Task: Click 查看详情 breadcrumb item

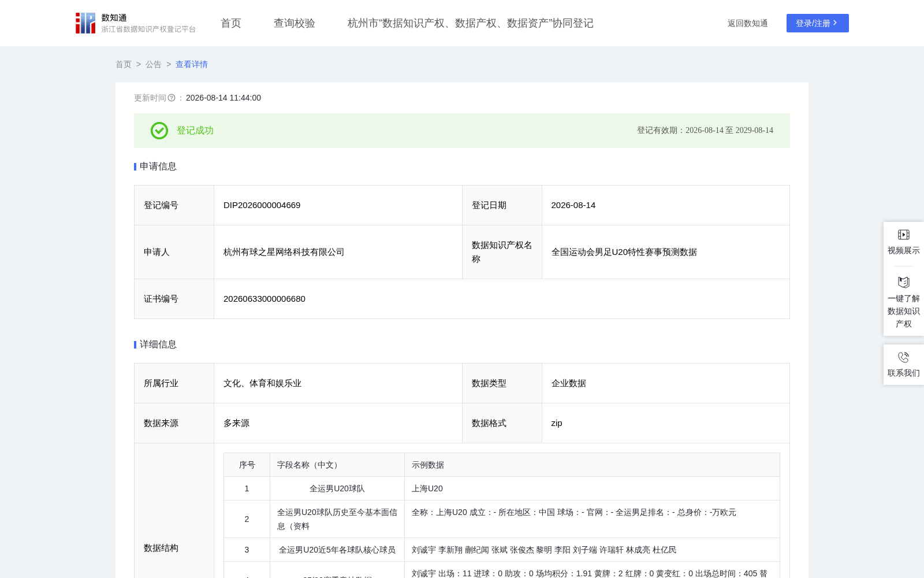Action: (x=192, y=64)
